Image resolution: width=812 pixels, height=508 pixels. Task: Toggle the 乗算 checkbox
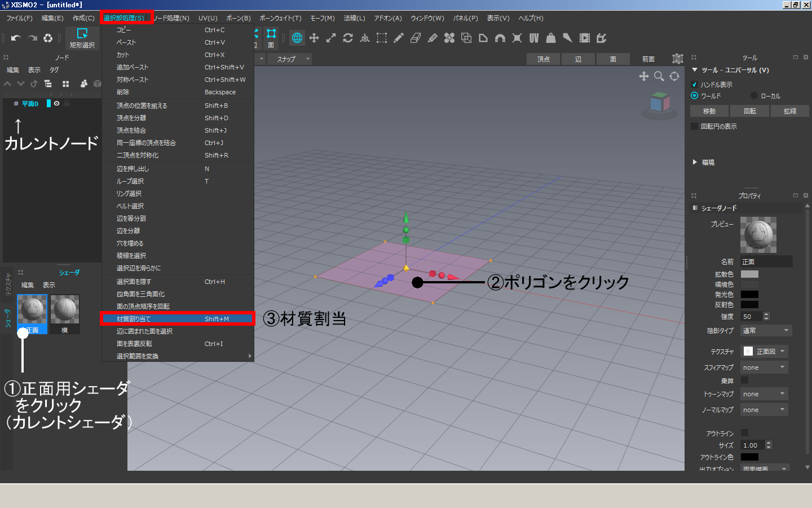744,380
